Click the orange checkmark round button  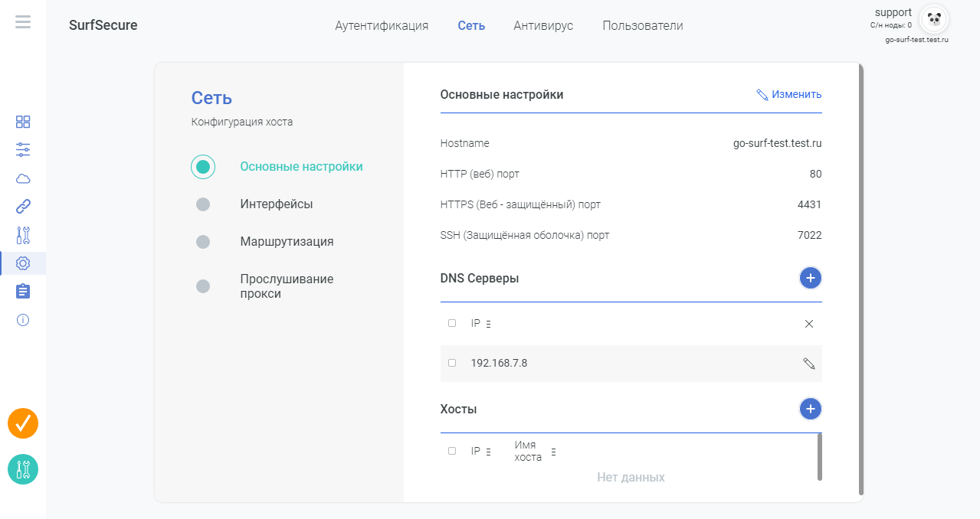pos(23,423)
